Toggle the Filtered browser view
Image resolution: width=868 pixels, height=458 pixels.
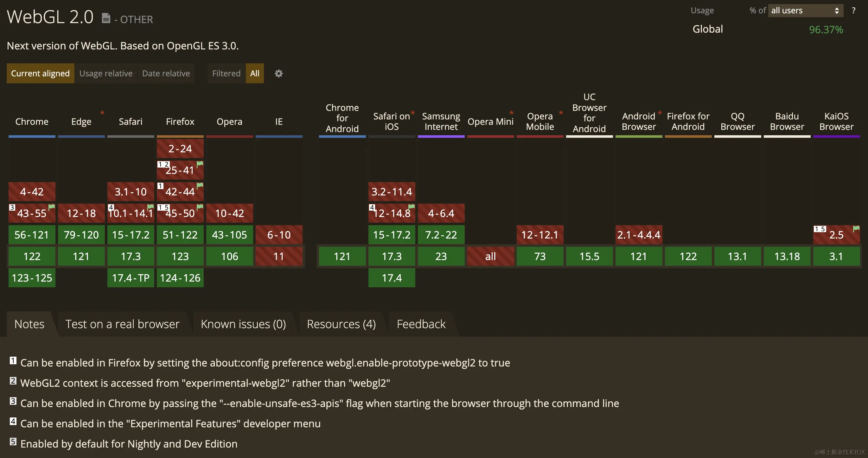(226, 73)
